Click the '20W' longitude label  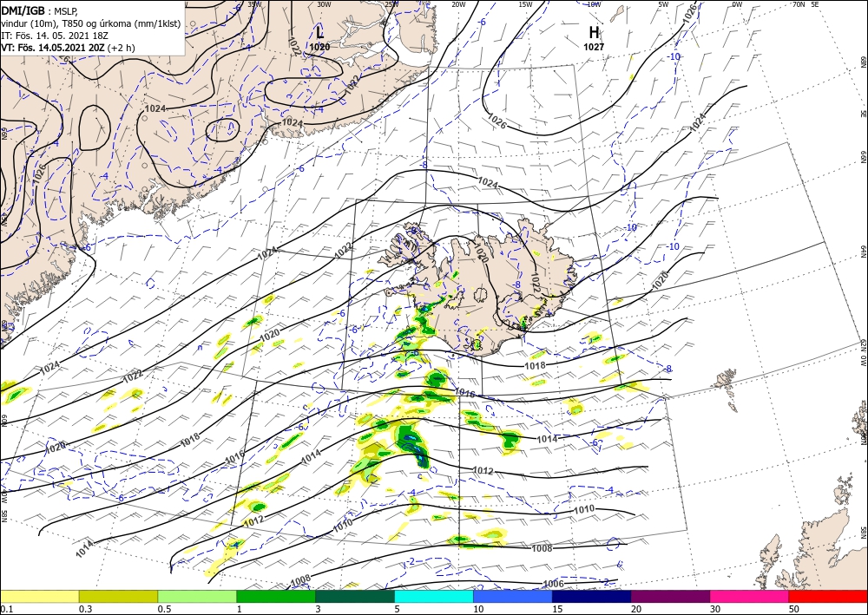tap(458, 4)
